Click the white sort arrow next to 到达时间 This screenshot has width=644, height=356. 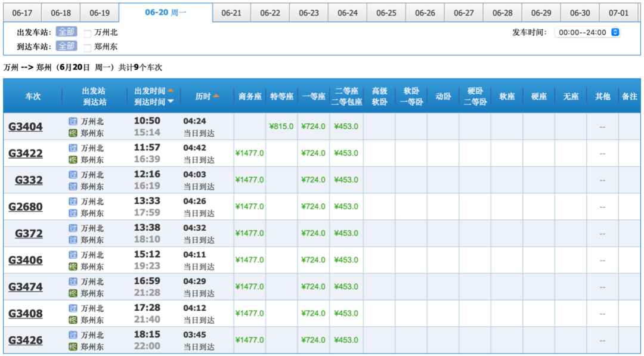coord(171,102)
